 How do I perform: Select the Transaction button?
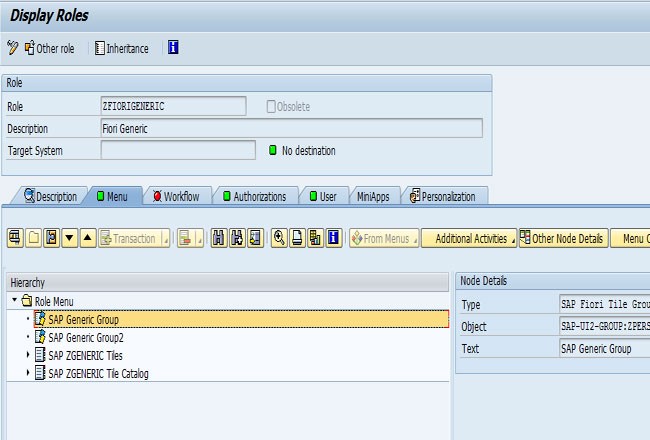130,238
